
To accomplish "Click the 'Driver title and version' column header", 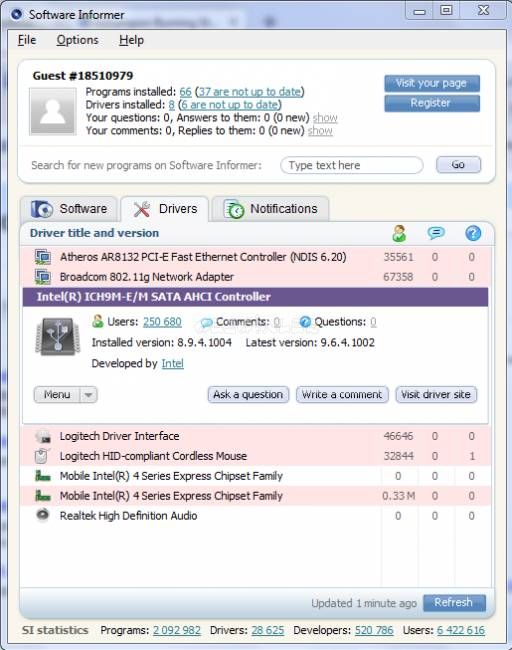I will [x=95, y=233].
